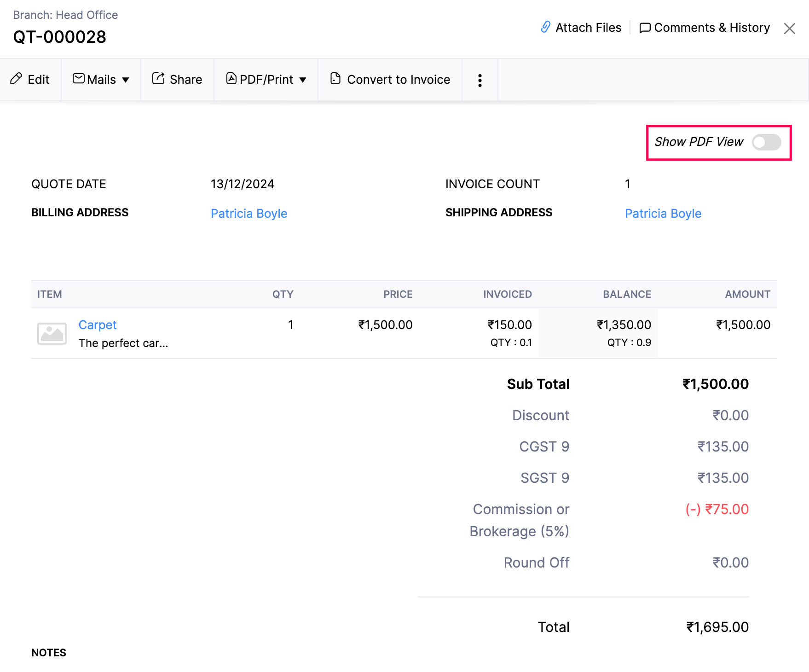809x672 pixels.
Task: Click the PDF document icon
Action: pyautogui.click(x=231, y=79)
